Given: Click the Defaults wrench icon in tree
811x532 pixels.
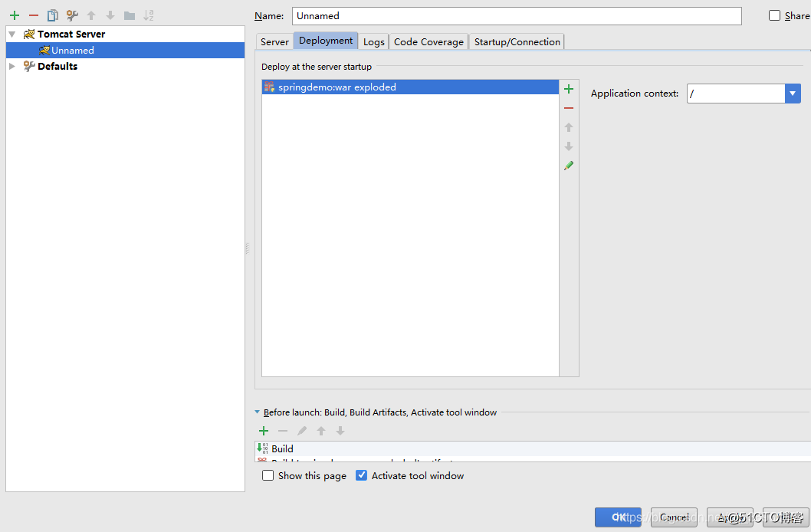Looking at the screenshot, I should pyautogui.click(x=29, y=66).
